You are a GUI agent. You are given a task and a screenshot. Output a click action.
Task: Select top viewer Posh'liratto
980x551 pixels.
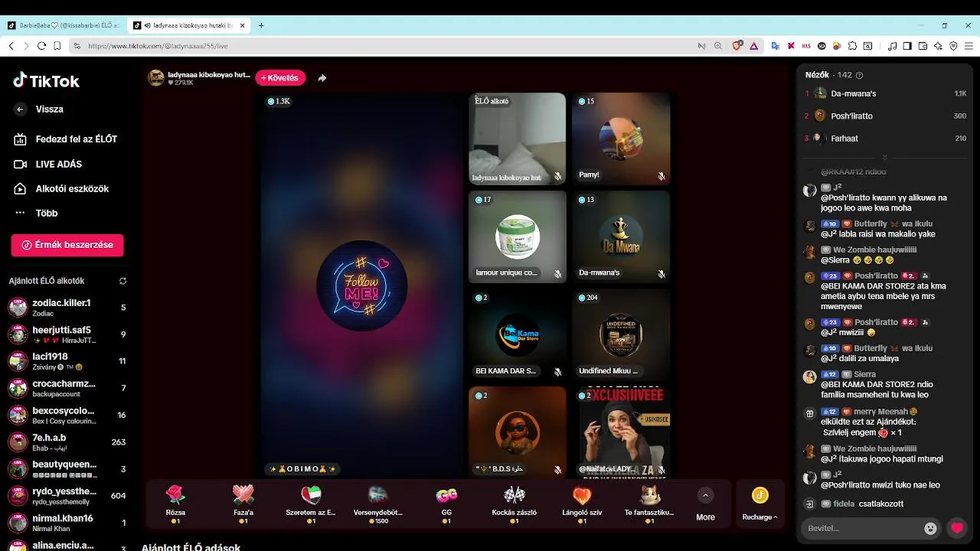pyautogui.click(x=885, y=116)
